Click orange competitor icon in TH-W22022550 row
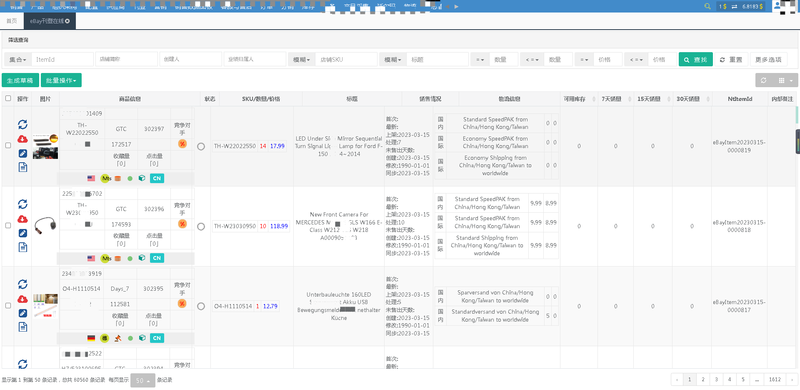Viewport: 800px width, 390px height. (182, 144)
